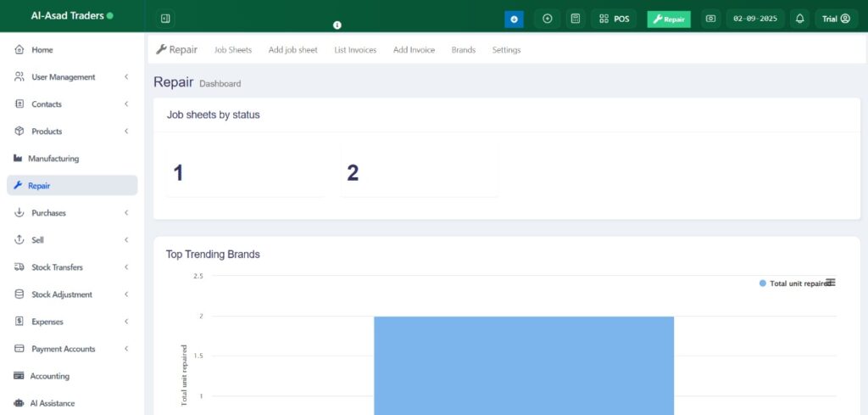Viewport: 868px width, 415px height.
Task: Open the Trial user profile menu
Action: point(836,19)
